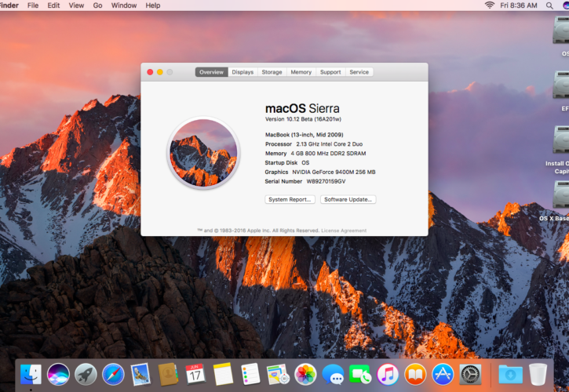Click the Wi-Fi status icon

[x=490, y=5]
